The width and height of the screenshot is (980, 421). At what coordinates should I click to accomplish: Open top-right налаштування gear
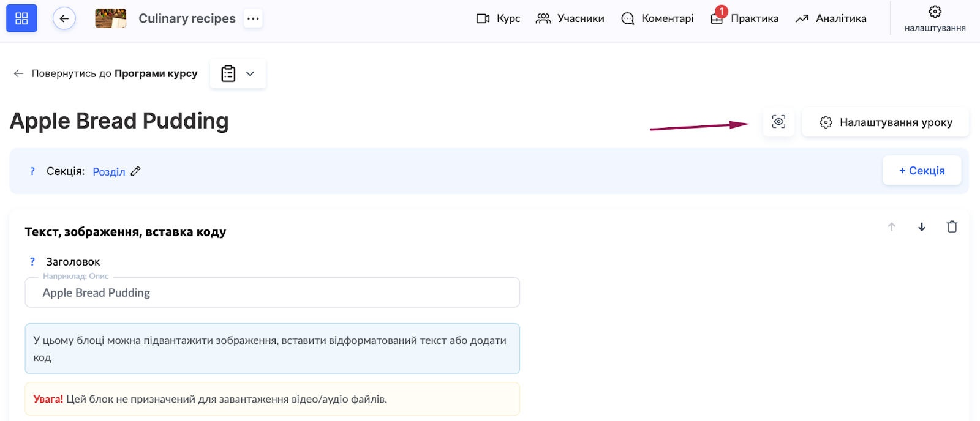[935, 18]
